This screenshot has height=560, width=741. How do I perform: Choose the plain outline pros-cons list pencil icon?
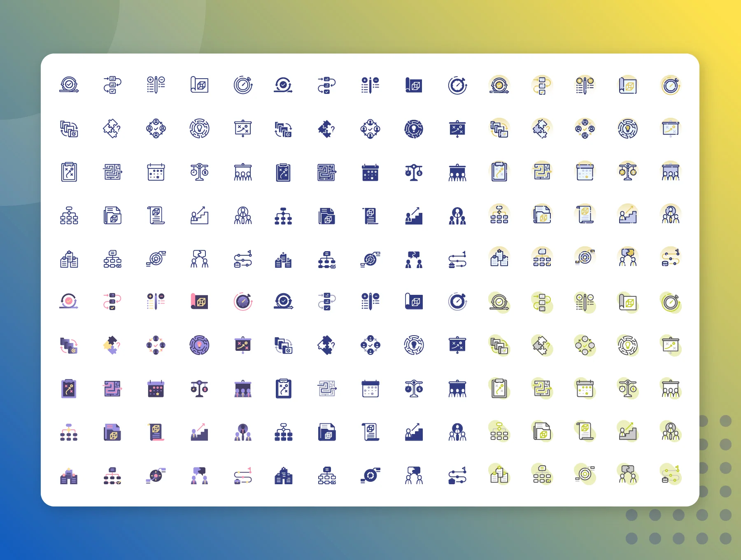point(156,85)
